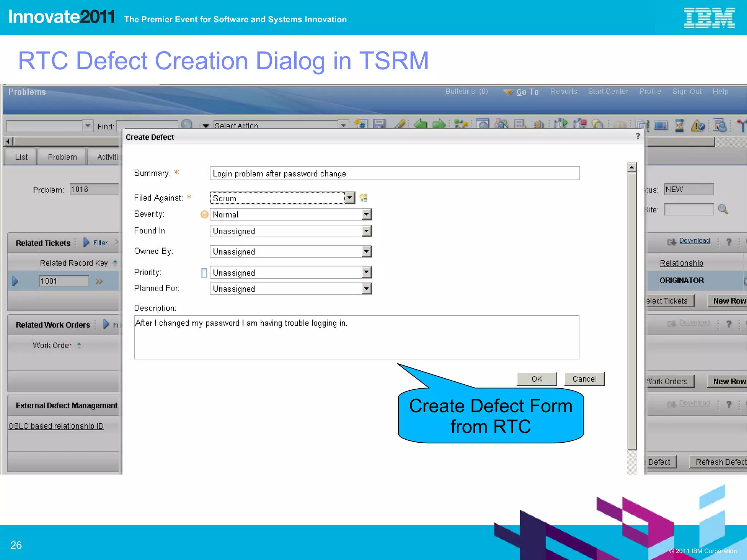Click the Change Status colored dots icon
747x560 pixels.
coord(461,124)
